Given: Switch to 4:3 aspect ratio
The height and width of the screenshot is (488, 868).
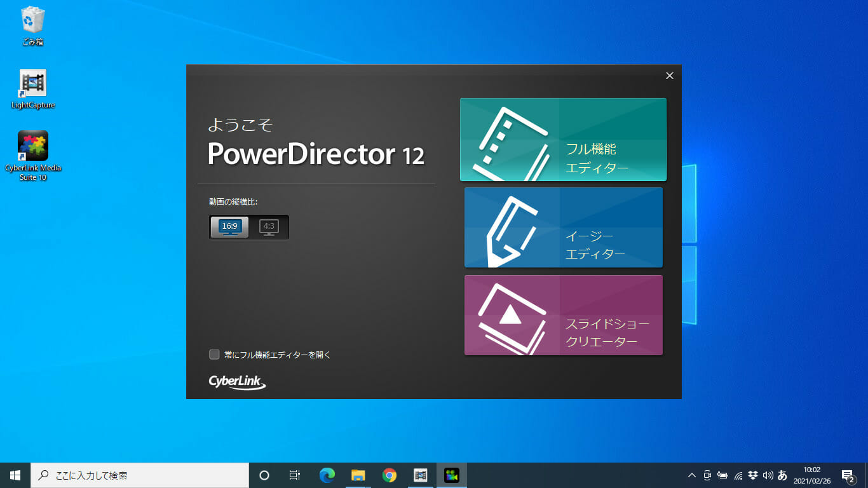Looking at the screenshot, I should 269,227.
